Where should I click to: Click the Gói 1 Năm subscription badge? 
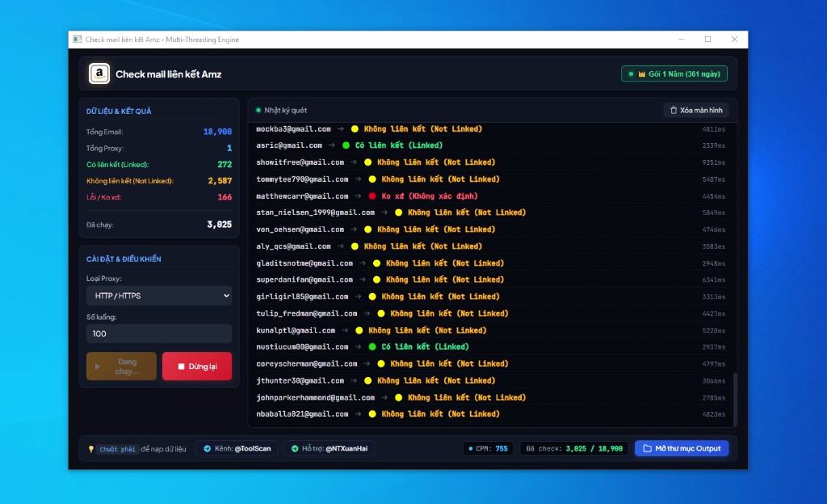(x=674, y=73)
